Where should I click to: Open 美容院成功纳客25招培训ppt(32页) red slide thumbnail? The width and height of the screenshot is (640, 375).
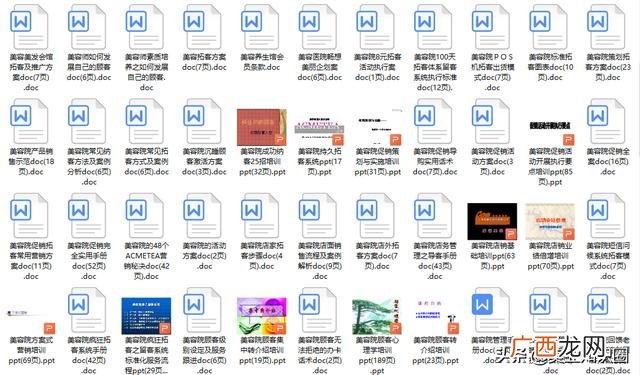point(262,127)
